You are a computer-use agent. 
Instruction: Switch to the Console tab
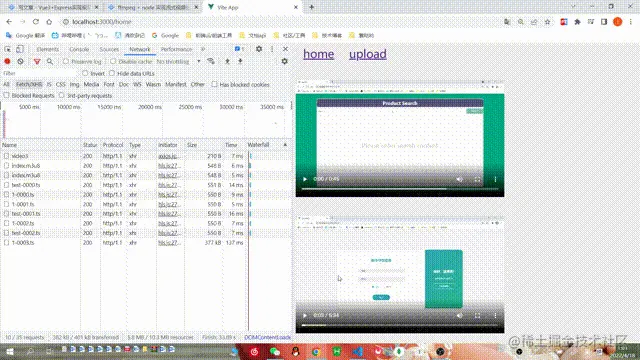point(79,49)
